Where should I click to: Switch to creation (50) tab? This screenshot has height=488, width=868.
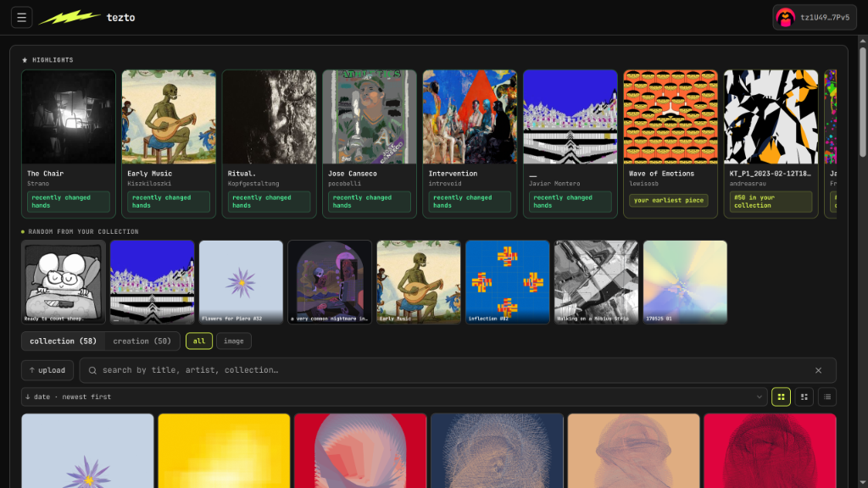point(142,341)
